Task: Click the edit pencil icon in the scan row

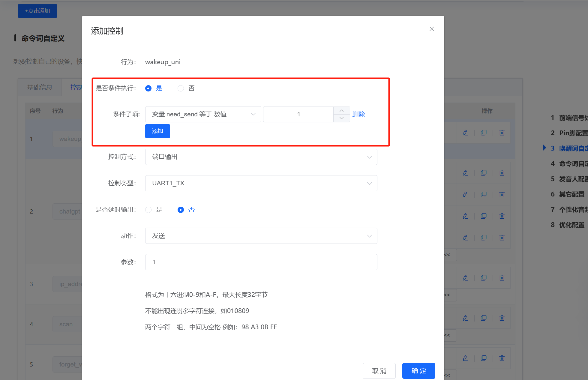Action: tap(465, 318)
